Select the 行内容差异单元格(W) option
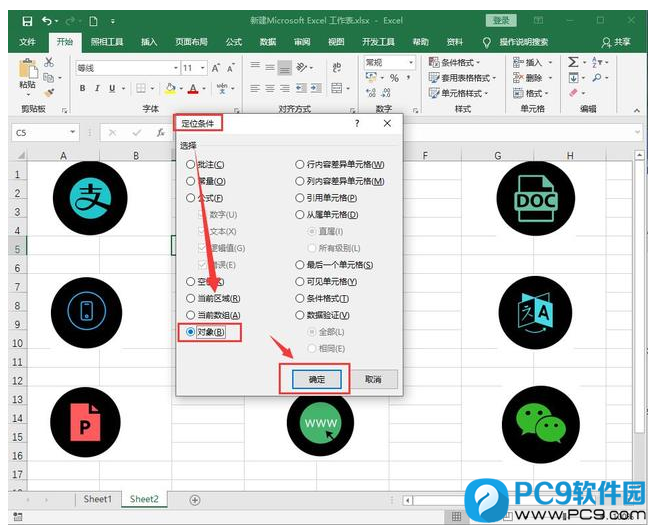 tap(340, 165)
